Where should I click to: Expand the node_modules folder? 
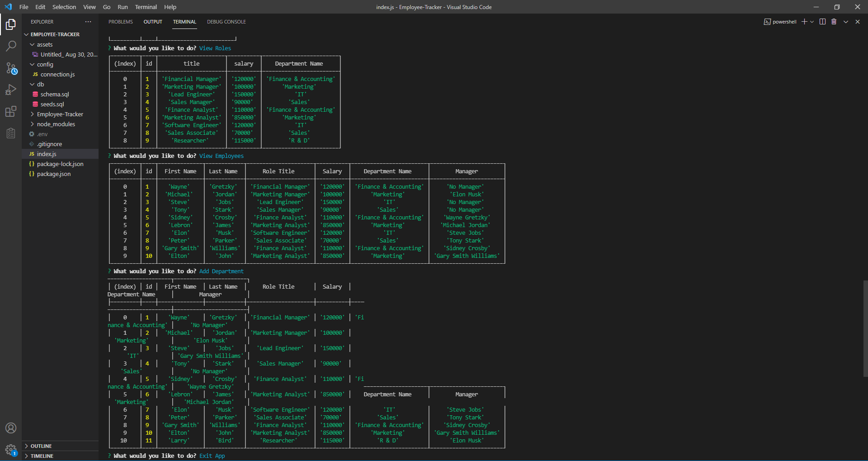point(56,124)
